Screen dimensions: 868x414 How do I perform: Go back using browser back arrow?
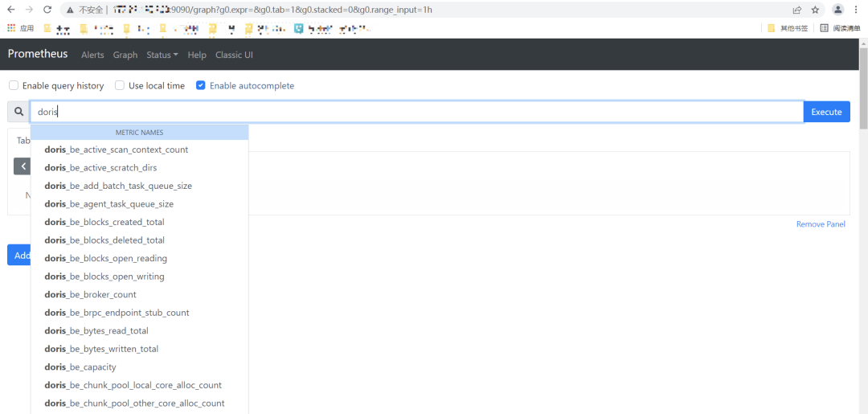click(11, 10)
